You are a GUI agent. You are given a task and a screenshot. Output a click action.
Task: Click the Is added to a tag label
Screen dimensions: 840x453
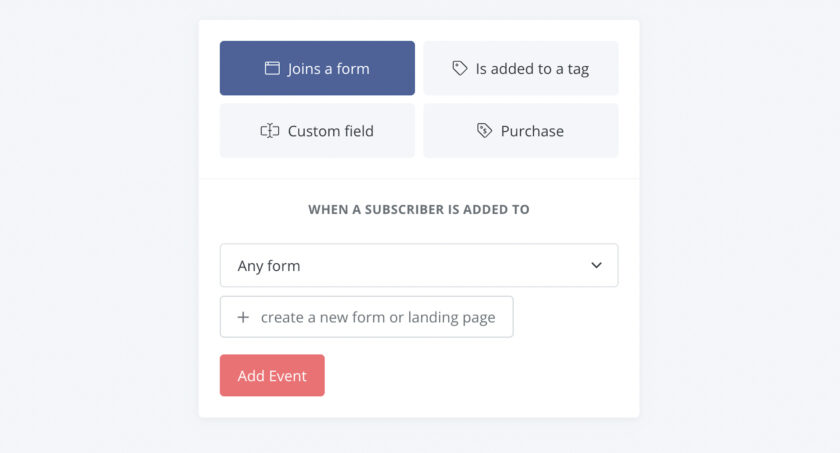(532, 69)
